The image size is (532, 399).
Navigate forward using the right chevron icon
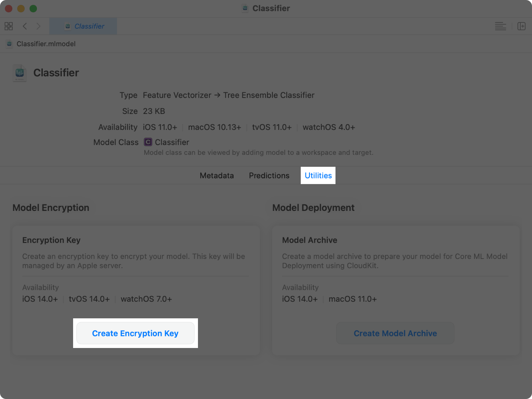pyautogui.click(x=38, y=26)
